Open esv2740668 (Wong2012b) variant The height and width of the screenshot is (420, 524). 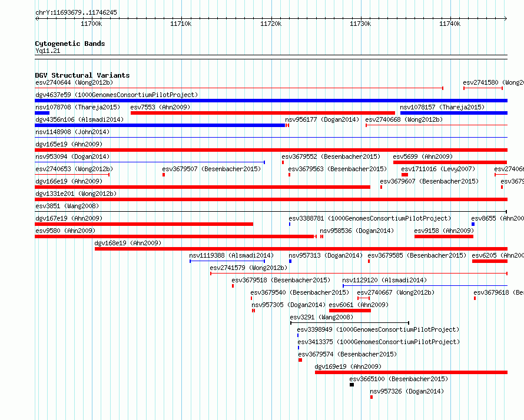click(404, 119)
